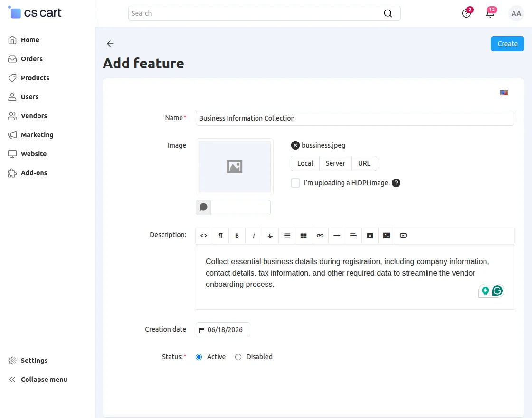Open the creation date calendar icon
532x418 pixels.
201,330
